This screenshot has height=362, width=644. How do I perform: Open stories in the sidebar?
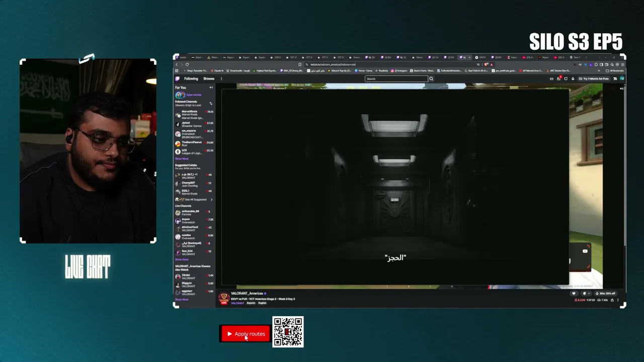[188, 95]
